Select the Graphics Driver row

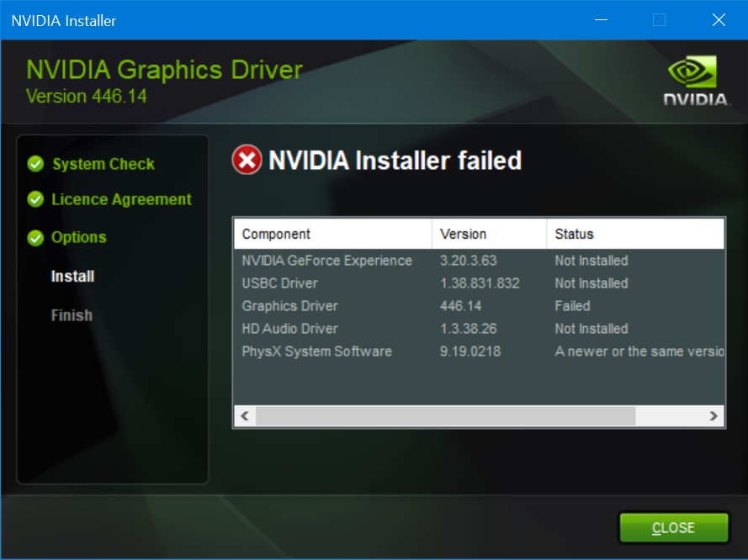(479, 306)
